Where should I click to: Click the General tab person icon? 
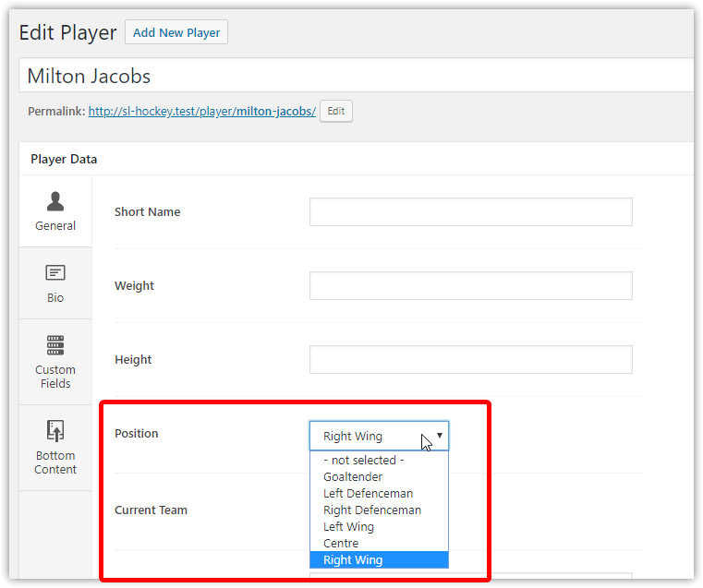pos(55,201)
